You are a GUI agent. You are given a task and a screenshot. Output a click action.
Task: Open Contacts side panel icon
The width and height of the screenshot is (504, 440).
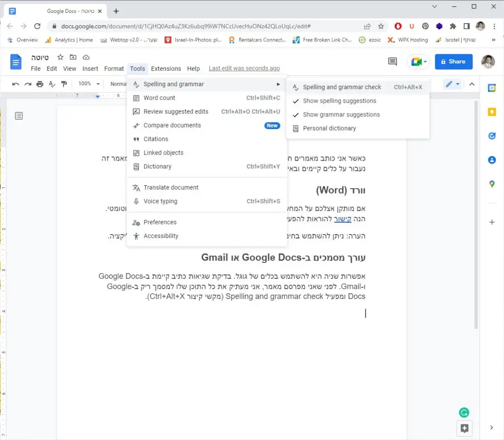point(492,160)
